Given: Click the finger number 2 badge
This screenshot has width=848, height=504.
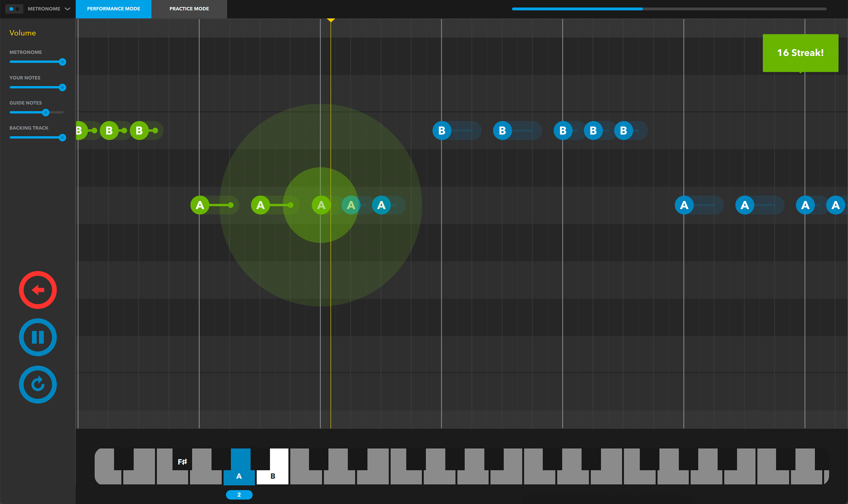Looking at the screenshot, I should 239,495.
